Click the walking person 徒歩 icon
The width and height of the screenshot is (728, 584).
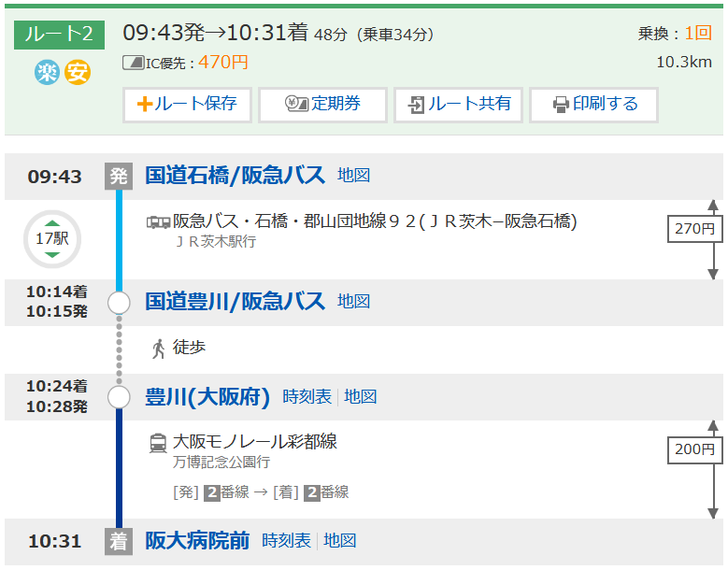[x=158, y=349]
